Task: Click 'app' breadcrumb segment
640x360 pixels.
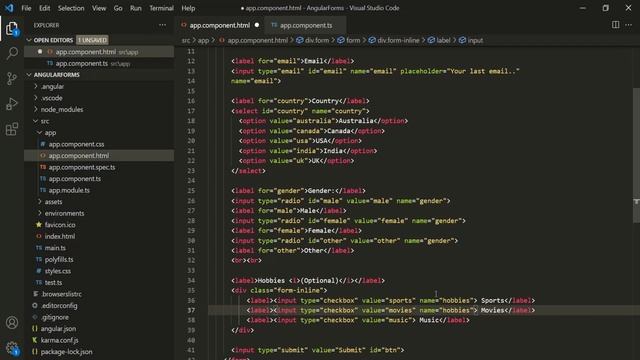Action: click(203, 40)
